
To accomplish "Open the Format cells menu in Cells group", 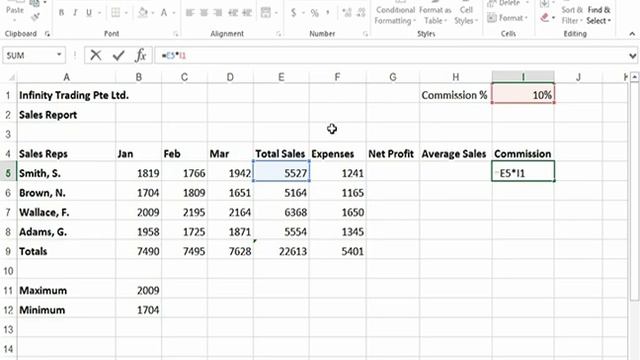I will pos(507,18).
